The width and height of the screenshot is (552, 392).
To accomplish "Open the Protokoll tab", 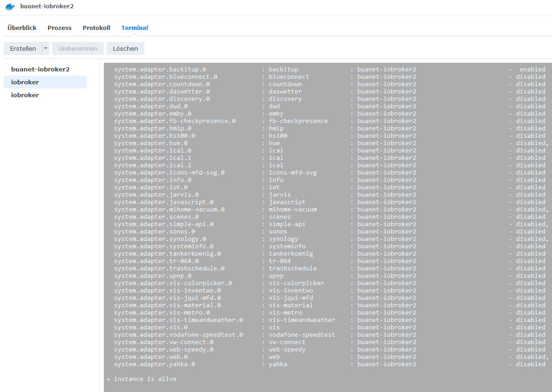I will [96, 28].
